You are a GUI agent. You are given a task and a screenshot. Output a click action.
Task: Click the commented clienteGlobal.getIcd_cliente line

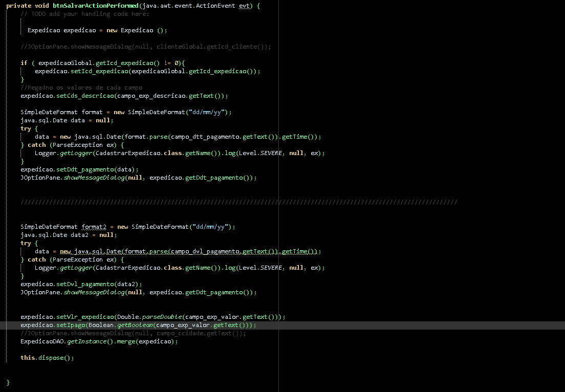(x=146, y=47)
